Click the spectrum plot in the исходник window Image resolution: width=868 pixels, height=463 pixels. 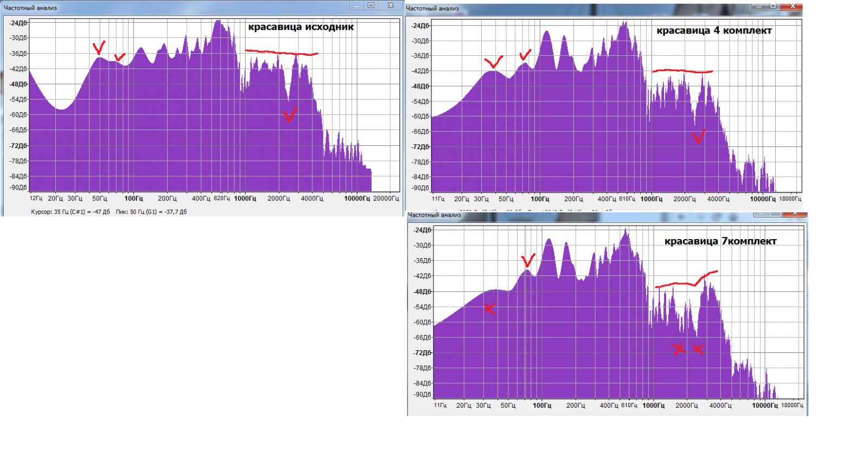tap(214, 106)
